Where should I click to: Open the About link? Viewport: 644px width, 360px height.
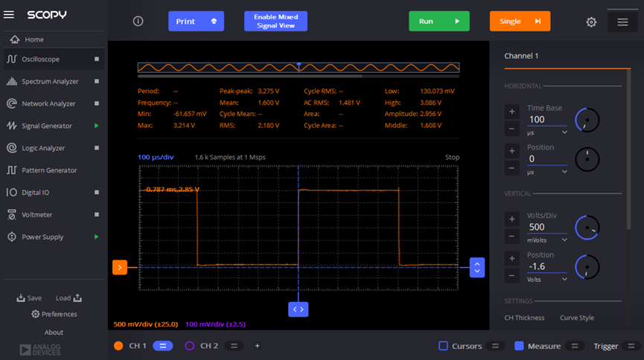pos(54,332)
